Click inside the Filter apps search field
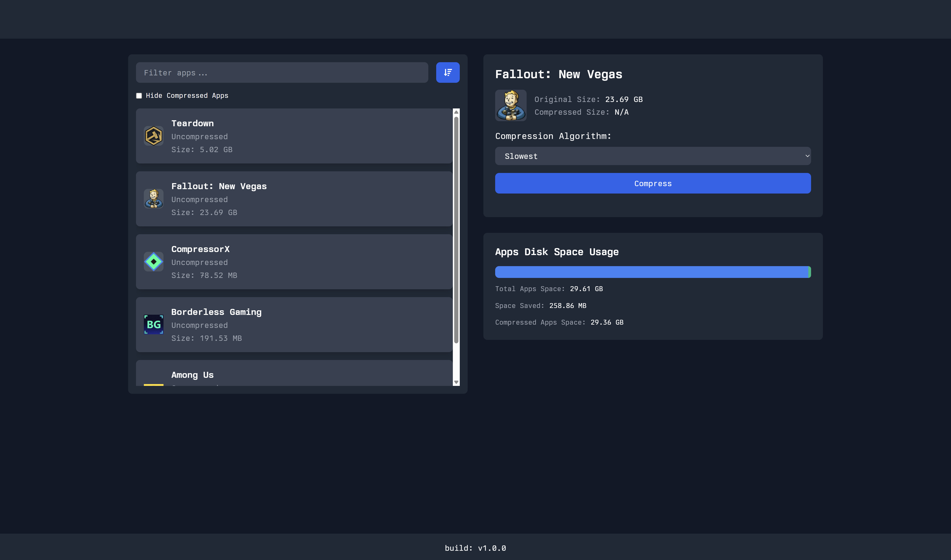 pyautogui.click(x=282, y=72)
